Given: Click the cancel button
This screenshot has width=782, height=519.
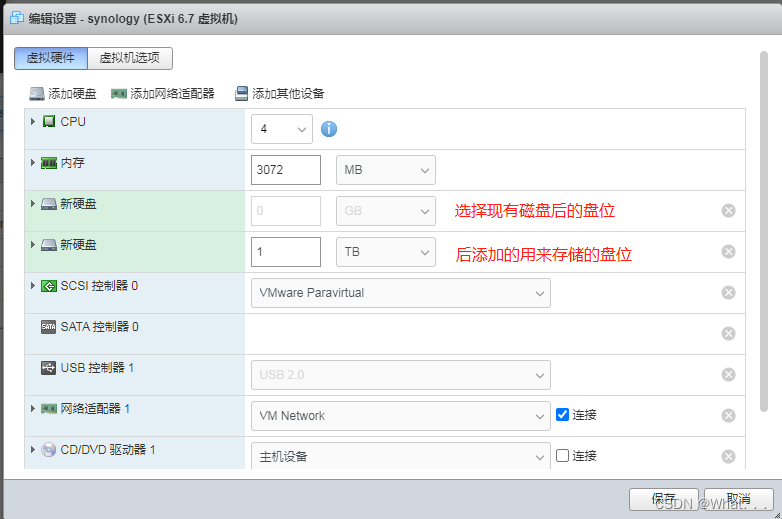Looking at the screenshot, I should coord(739,499).
